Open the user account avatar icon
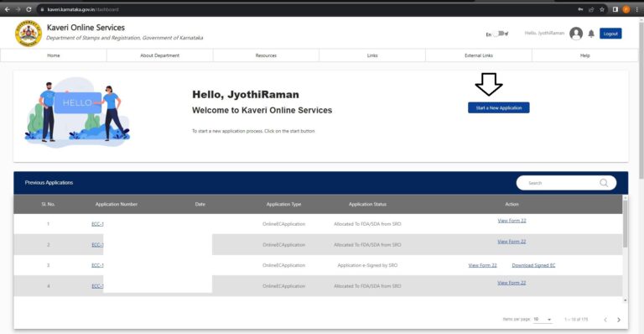This screenshot has width=644, height=334. (x=576, y=34)
